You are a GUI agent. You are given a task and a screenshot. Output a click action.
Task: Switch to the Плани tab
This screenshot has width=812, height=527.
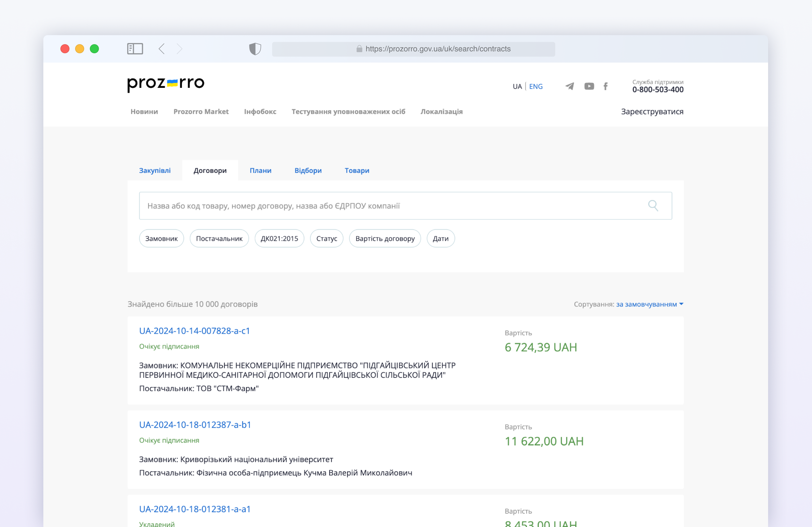click(x=260, y=170)
